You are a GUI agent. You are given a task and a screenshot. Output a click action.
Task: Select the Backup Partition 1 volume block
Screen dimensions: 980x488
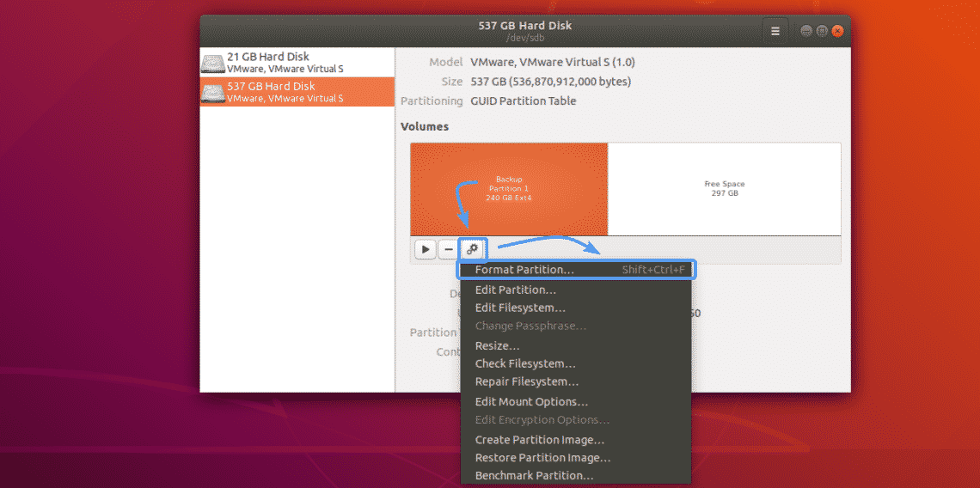pyautogui.click(x=509, y=189)
